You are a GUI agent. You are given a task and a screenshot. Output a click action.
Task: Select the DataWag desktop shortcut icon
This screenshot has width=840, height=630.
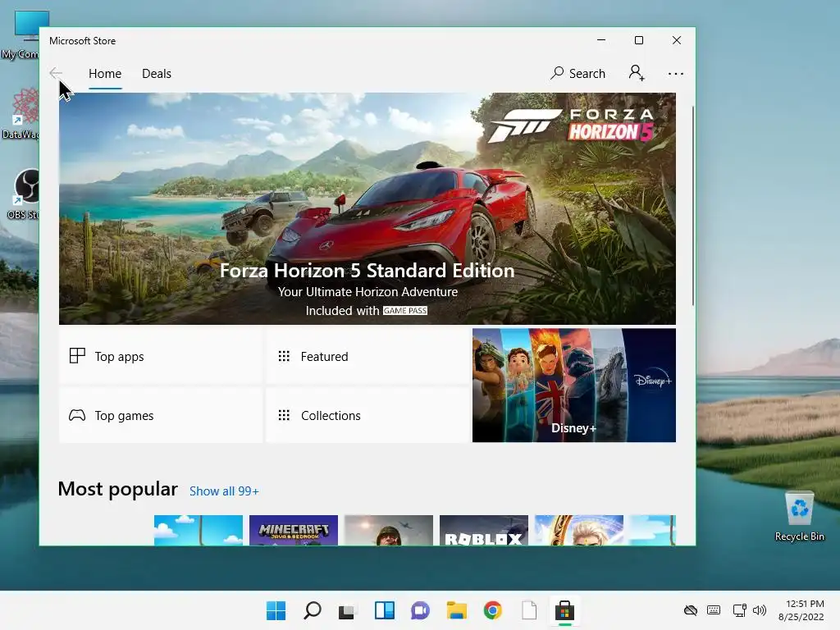pyautogui.click(x=21, y=113)
